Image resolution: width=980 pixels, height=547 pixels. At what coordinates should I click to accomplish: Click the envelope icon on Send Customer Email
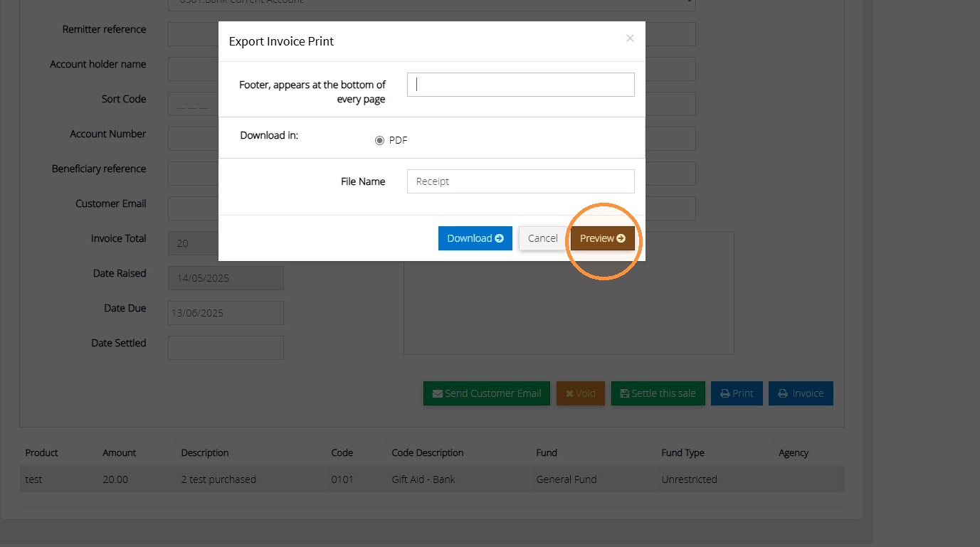438,393
